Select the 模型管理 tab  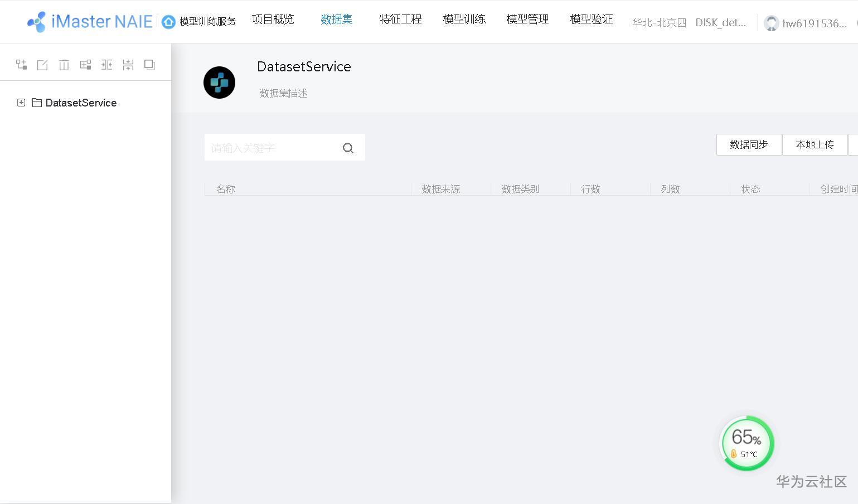click(527, 20)
